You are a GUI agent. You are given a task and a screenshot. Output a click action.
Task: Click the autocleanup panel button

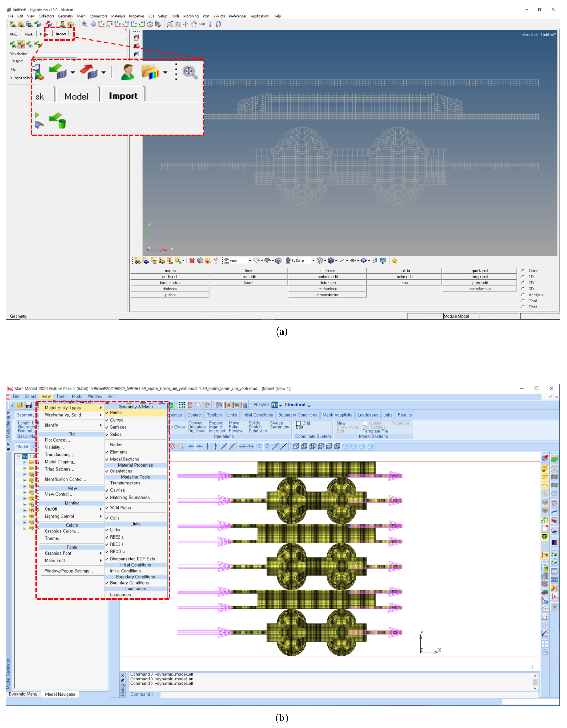480,289
